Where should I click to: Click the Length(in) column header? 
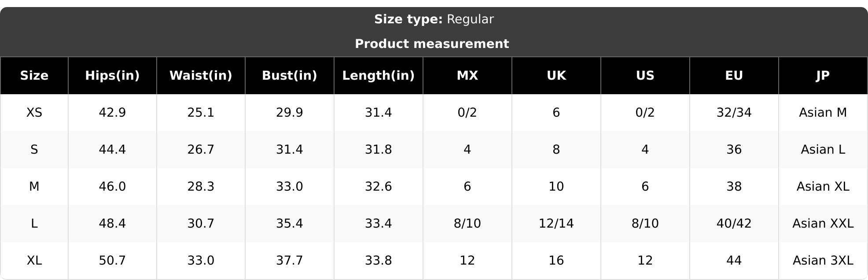379,75
